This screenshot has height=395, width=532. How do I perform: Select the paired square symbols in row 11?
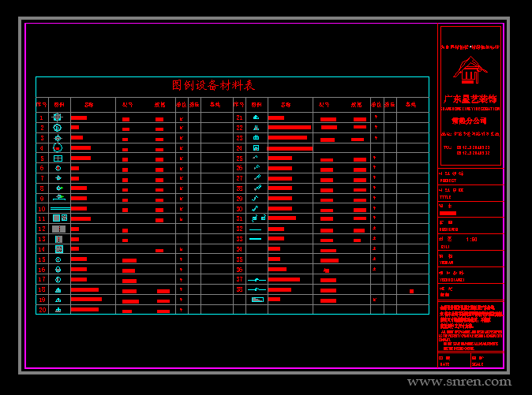point(60,218)
